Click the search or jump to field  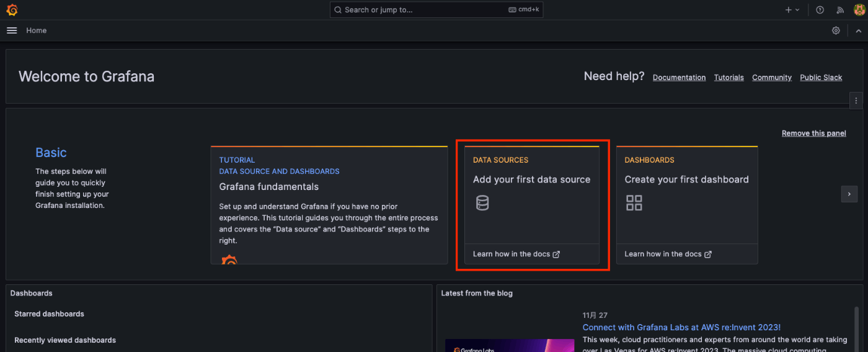tap(436, 10)
